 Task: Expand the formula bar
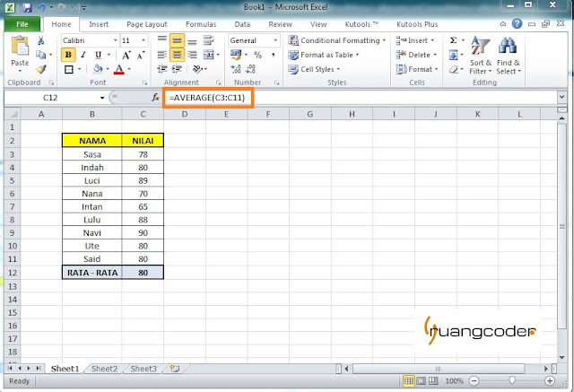click(561, 98)
